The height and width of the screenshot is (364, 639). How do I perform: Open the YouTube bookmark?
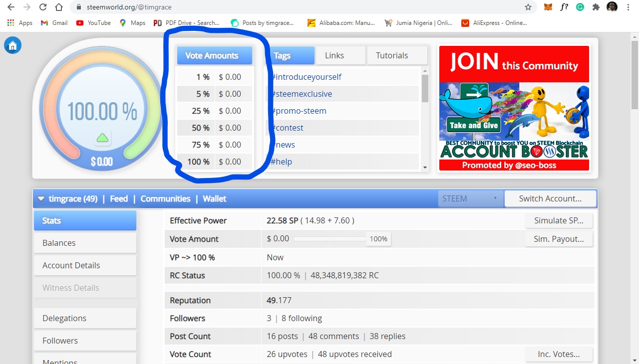[93, 23]
